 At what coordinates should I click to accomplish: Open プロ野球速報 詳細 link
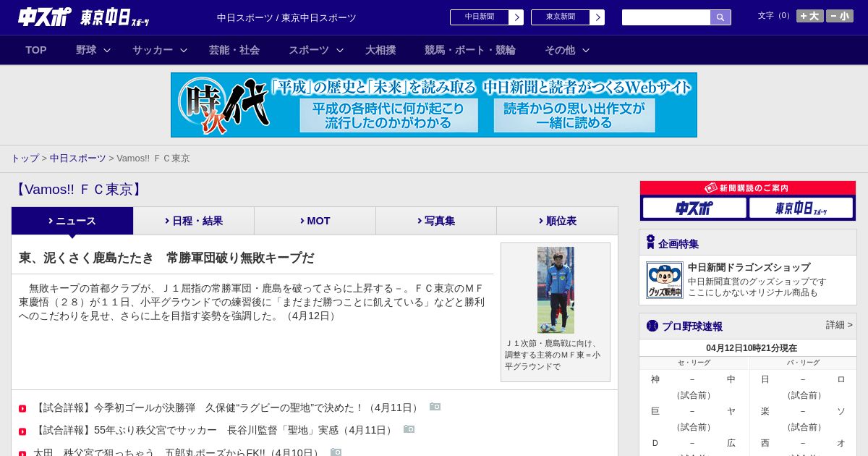pyautogui.click(x=839, y=325)
